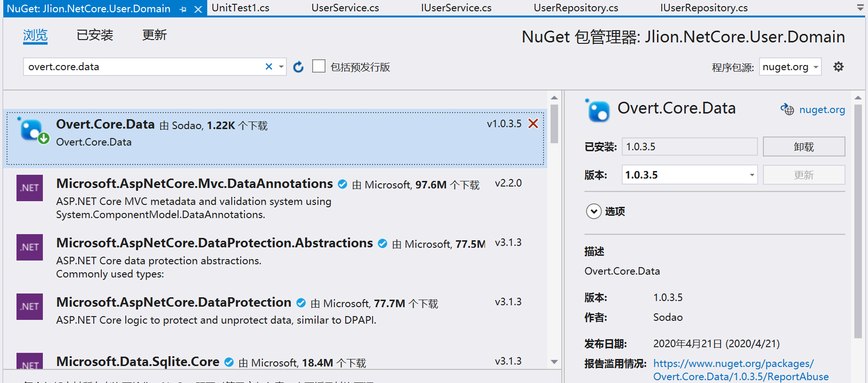
Task: Click verified badge of AspNetCore.DataProtection
Action: (301, 303)
